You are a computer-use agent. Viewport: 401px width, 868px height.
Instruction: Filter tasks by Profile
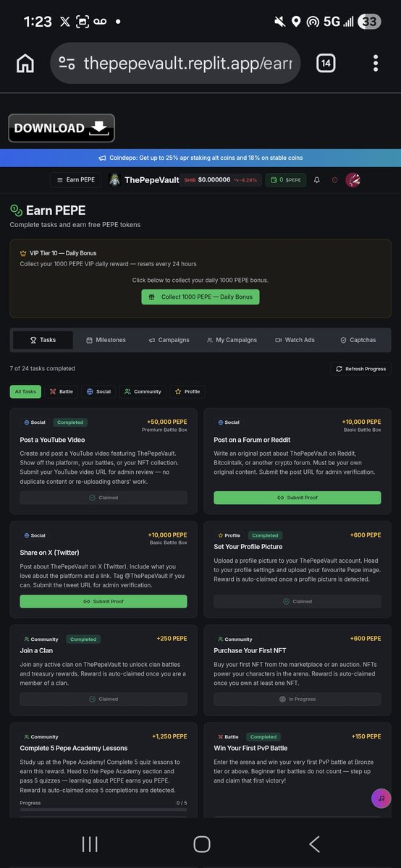(187, 391)
